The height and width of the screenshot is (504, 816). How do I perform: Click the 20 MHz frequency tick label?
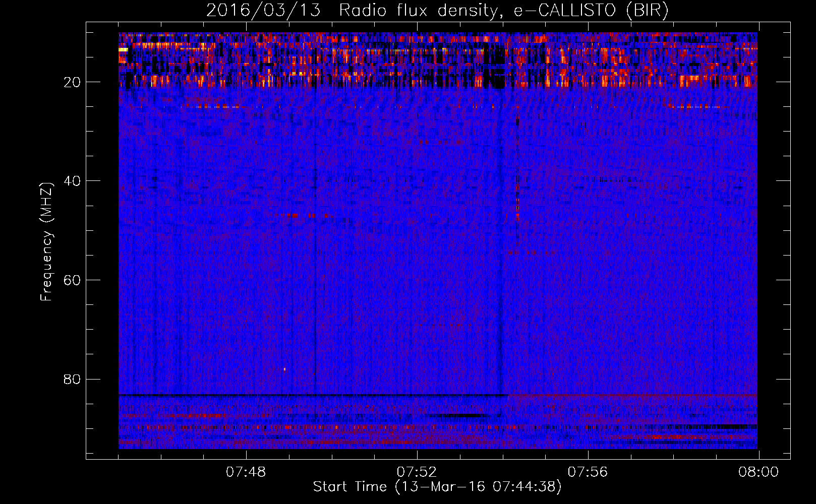coord(73,82)
